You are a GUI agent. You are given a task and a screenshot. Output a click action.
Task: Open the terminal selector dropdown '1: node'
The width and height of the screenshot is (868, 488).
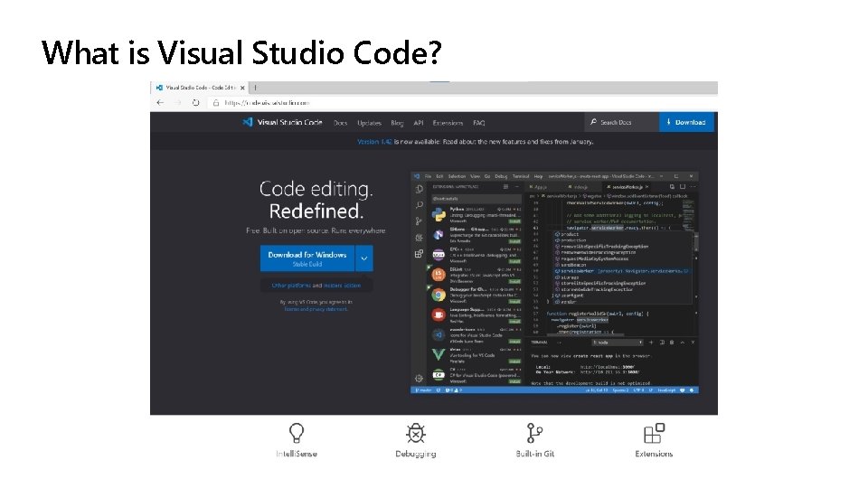point(618,343)
